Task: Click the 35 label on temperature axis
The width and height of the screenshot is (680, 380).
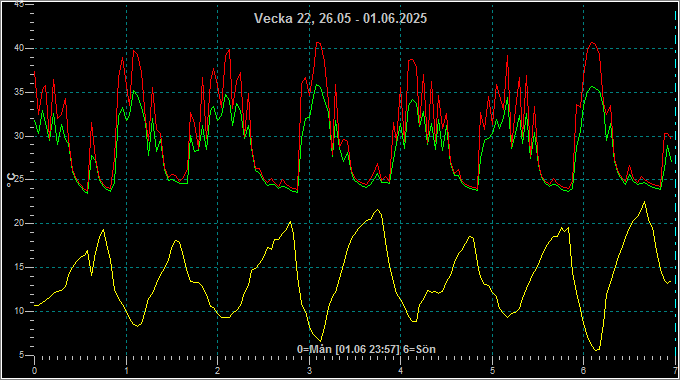Action: click(19, 92)
